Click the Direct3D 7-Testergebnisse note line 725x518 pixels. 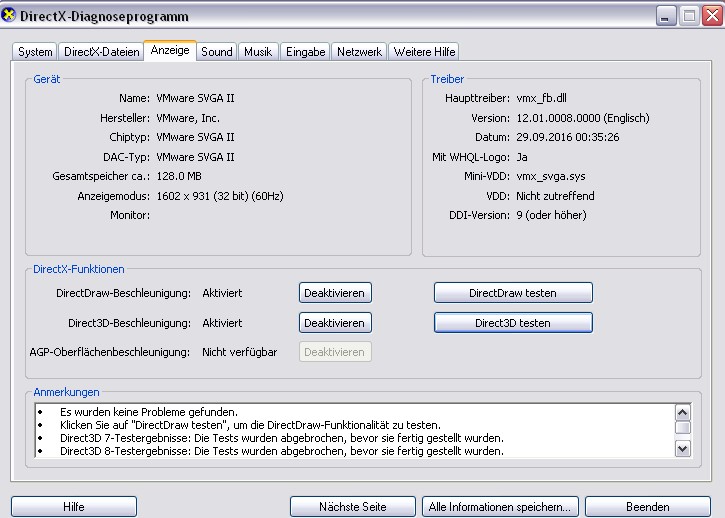tap(282, 438)
